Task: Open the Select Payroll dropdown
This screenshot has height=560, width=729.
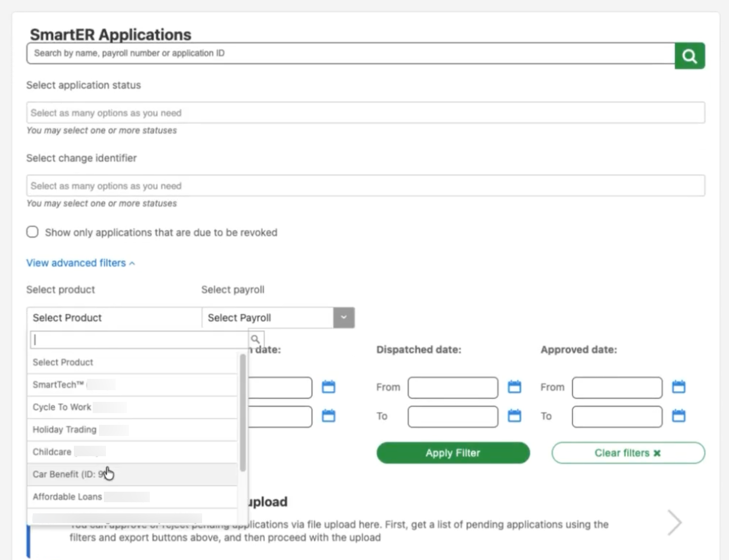Action: [x=343, y=317]
